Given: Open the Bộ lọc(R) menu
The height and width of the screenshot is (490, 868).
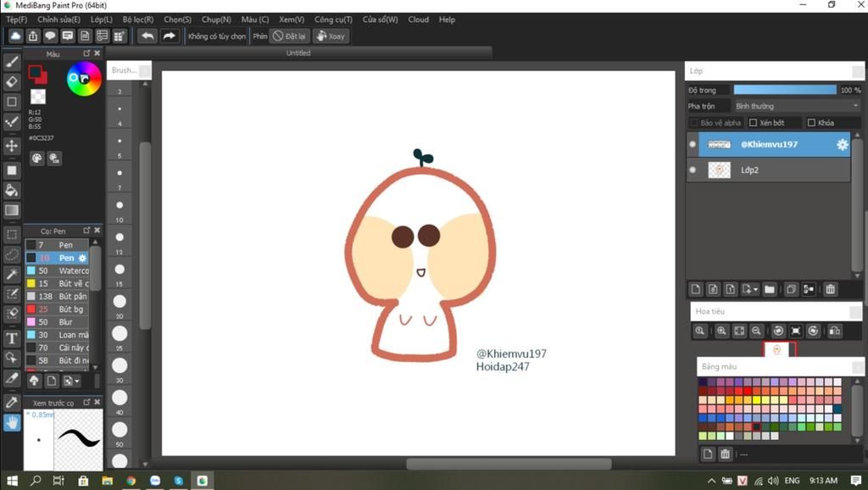Looking at the screenshot, I should [138, 19].
